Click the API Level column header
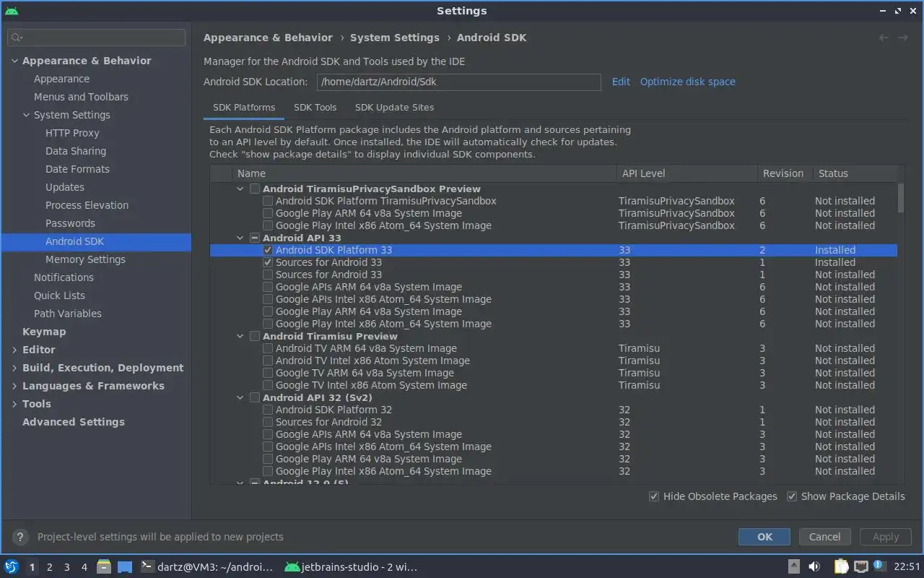924x578 pixels. [688, 173]
